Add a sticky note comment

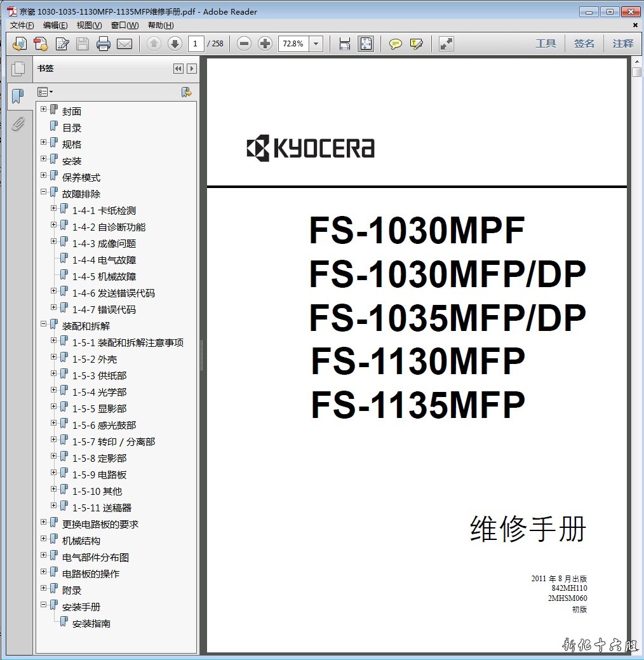pyautogui.click(x=396, y=44)
